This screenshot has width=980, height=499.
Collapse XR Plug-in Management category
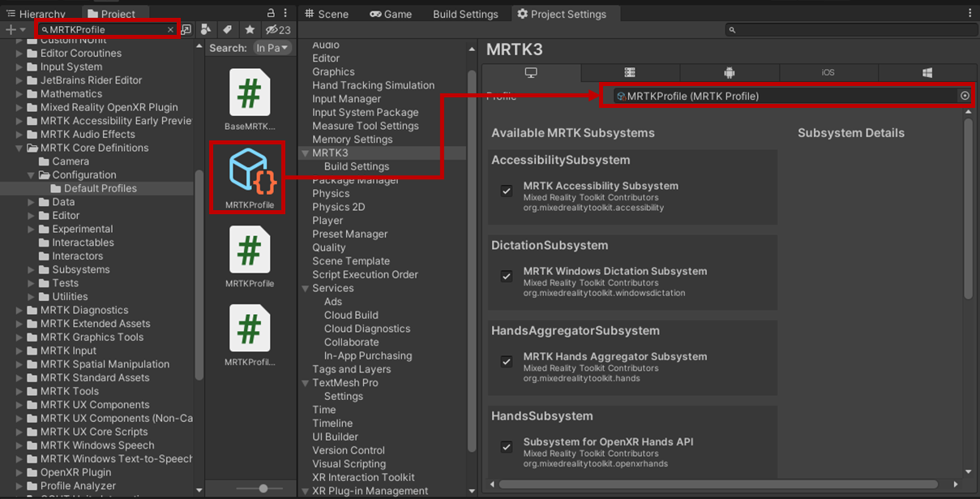306,491
